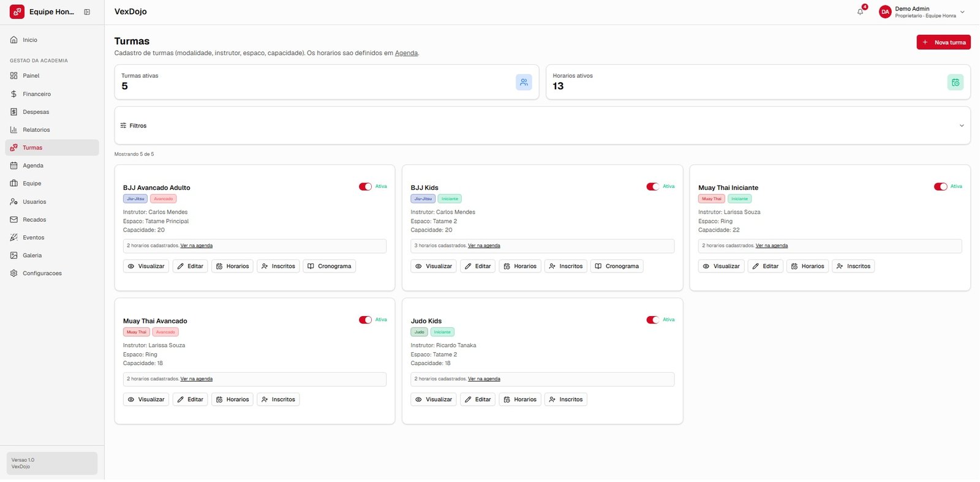Open Inscritos for BJJ Avancado Adulto
Image resolution: width=980 pixels, height=482 pixels.
pos(278,266)
